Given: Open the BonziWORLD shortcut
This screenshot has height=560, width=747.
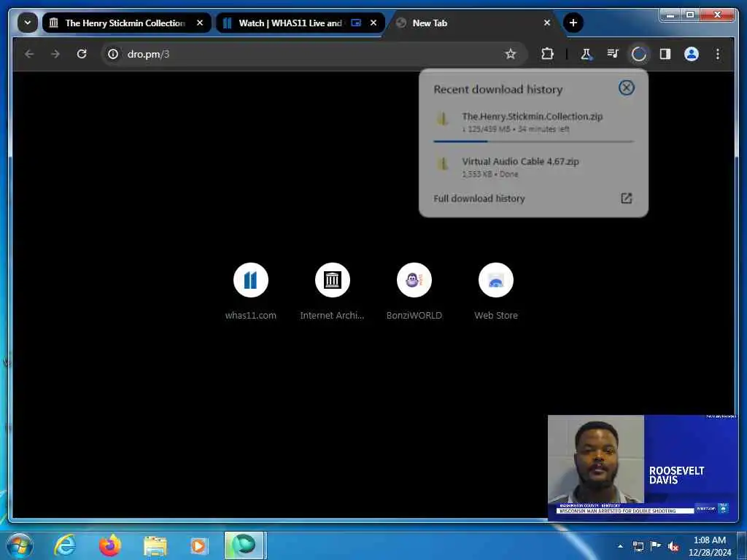Looking at the screenshot, I should click(414, 292).
